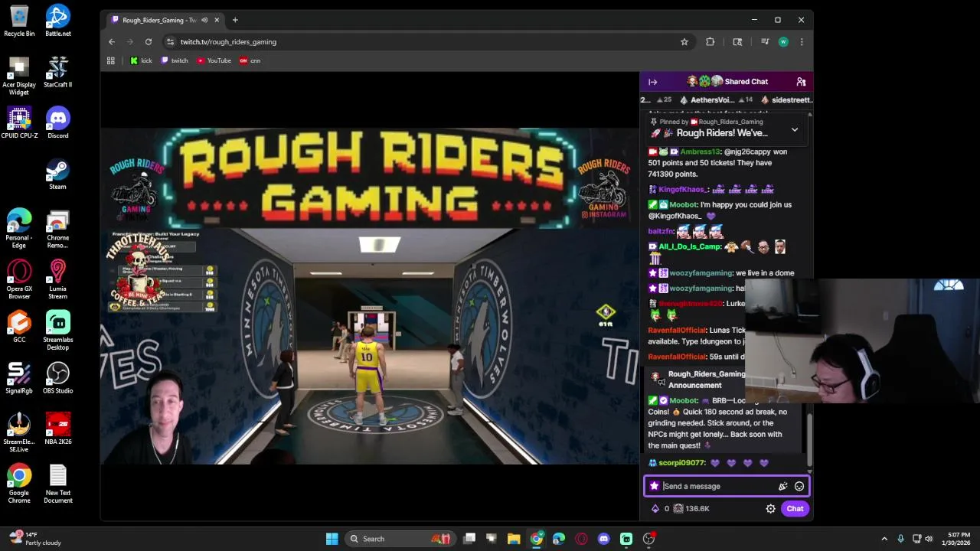Viewport: 980px width, 551px height.
Task: Bookmark this page with the star icon
Action: click(x=684, y=42)
